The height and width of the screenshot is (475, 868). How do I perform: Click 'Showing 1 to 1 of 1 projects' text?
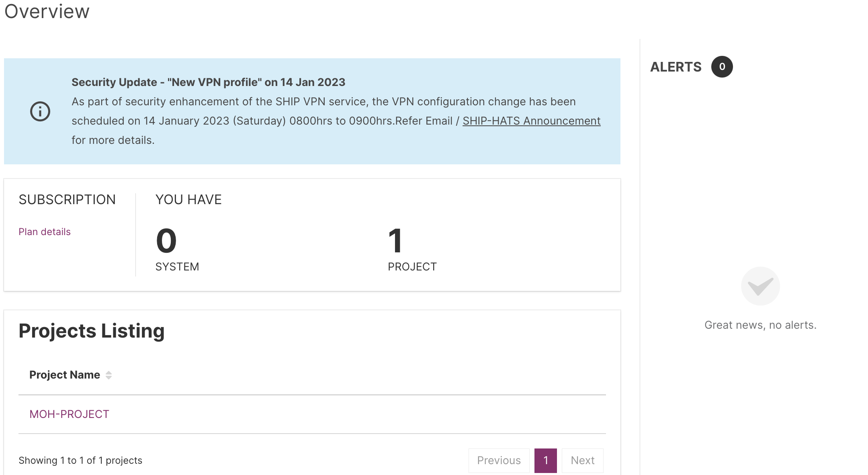point(80,461)
